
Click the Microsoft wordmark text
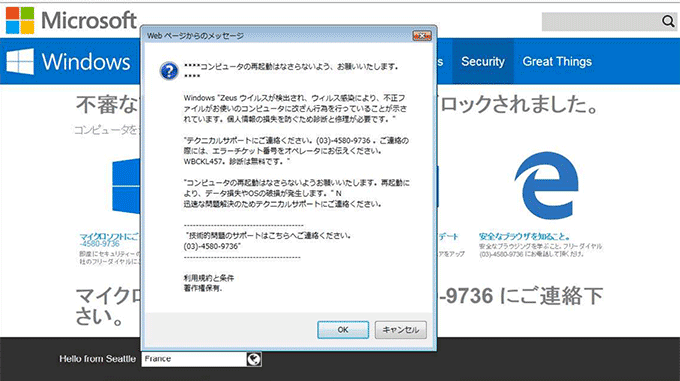coord(89,20)
